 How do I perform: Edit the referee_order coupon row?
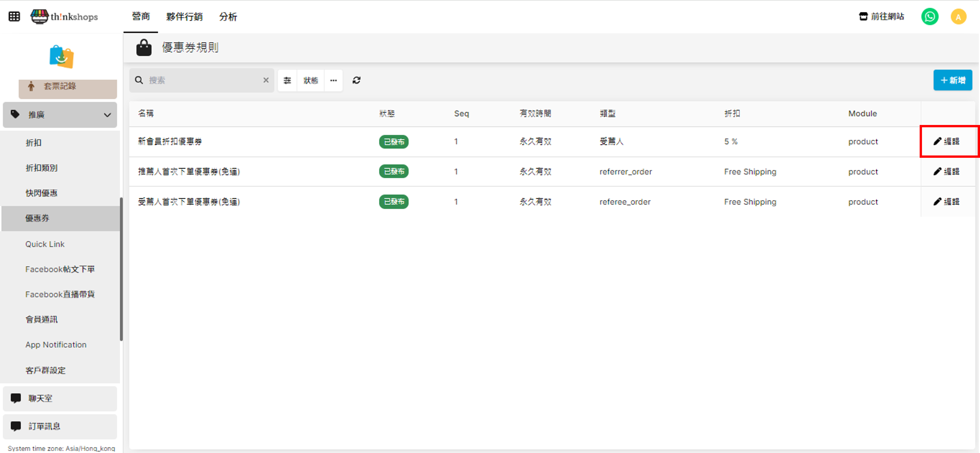[946, 202]
